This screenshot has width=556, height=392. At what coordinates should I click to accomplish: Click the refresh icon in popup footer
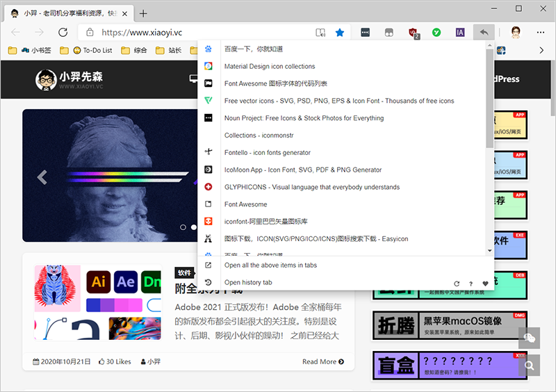click(457, 284)
